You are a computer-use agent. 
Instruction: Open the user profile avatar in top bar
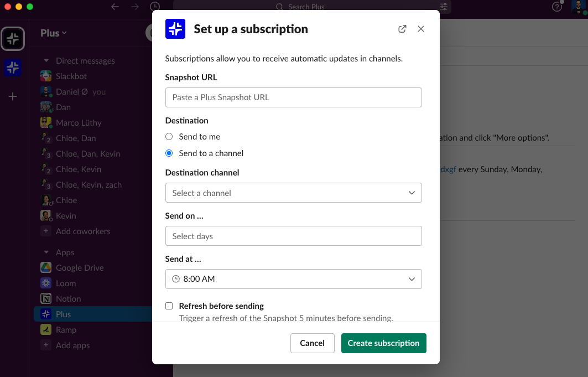[579, 7]
